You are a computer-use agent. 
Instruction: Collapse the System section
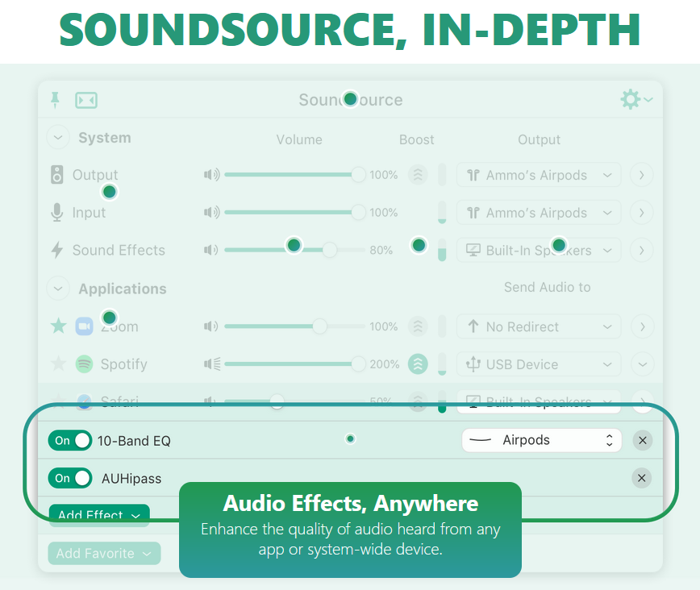pyautogui.click(x=58, y=138)
